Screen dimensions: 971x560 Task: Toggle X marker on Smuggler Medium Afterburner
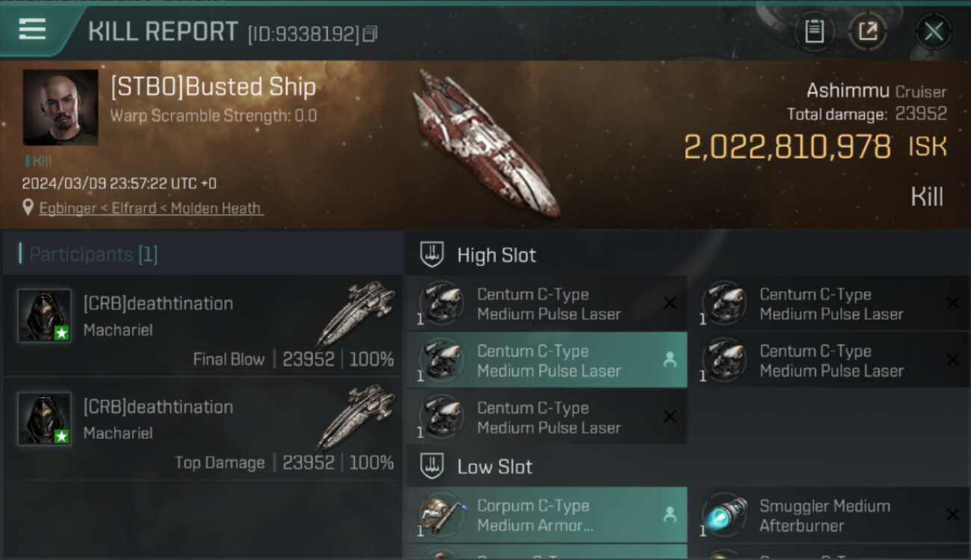pyautogui.click(x=952, y=514)
